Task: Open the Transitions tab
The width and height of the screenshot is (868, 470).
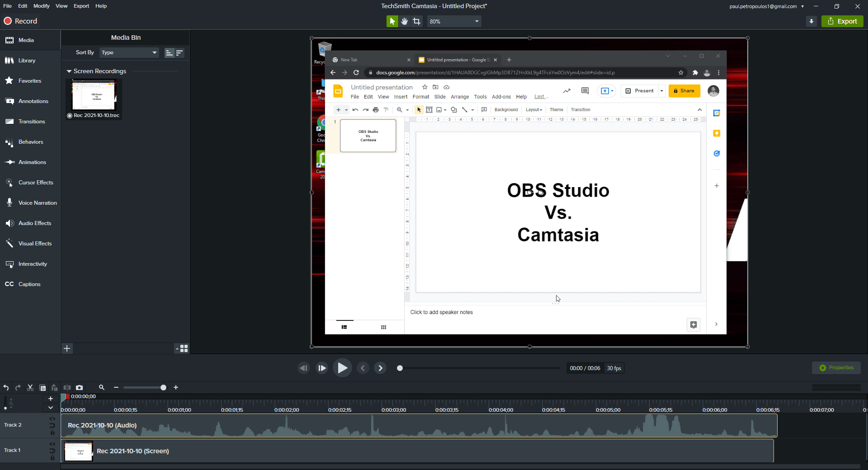Action: [30, 122]
